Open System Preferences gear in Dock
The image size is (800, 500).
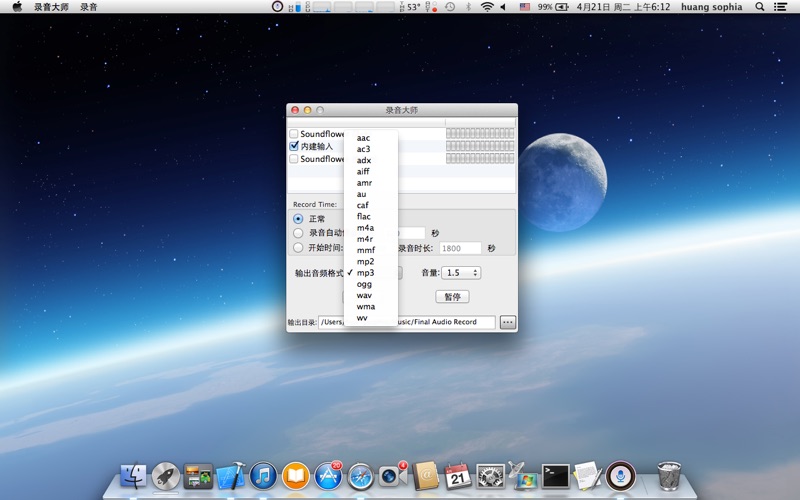(x=490, y=476)
